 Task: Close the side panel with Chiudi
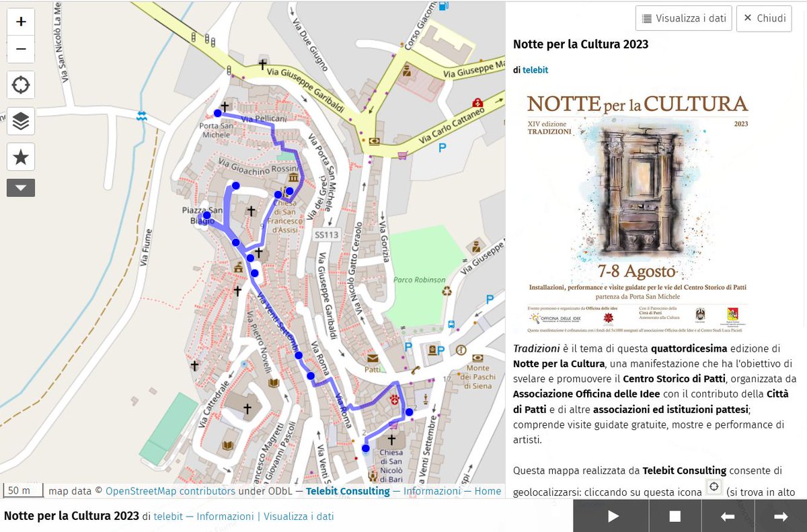click(764, 18)
